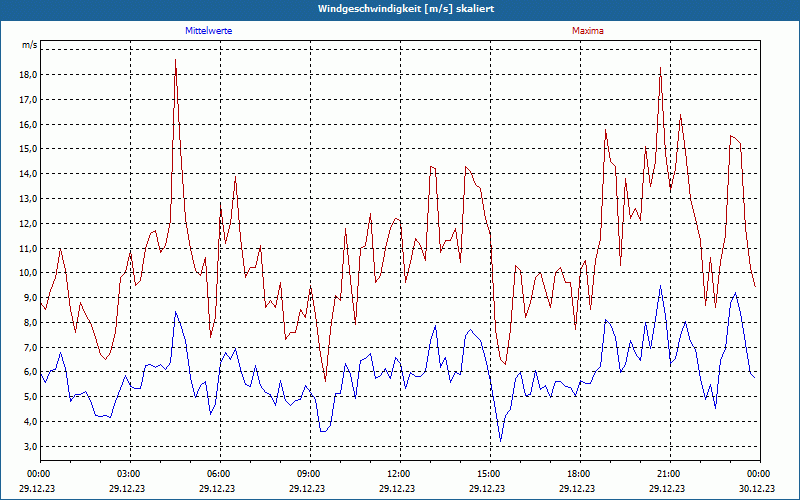Click the 30.12.23 date label
The width and height of the screenshot is (800, 500).
click(757, 488)
